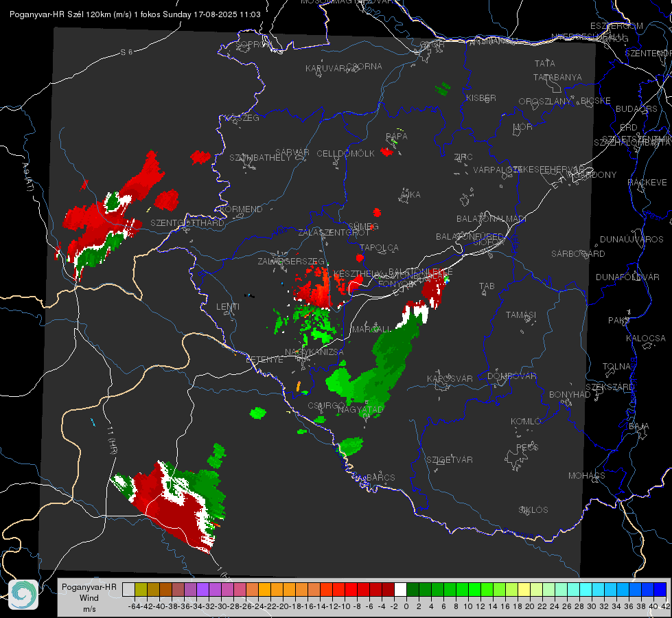This screenshot has width=672, height=618.
Task: Click the BONYHAD label
Action: (x=570, y=395)
